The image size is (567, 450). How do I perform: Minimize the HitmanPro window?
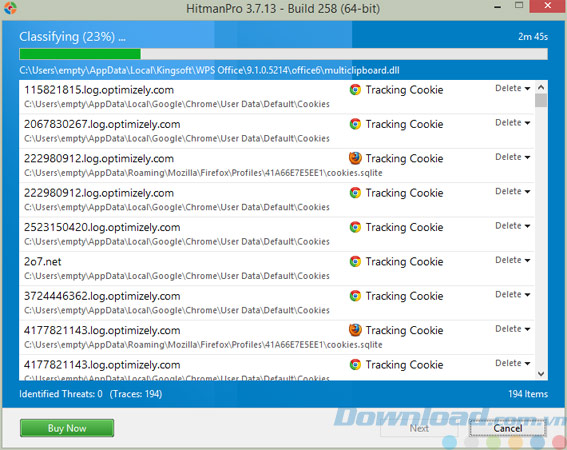[498, 7]
